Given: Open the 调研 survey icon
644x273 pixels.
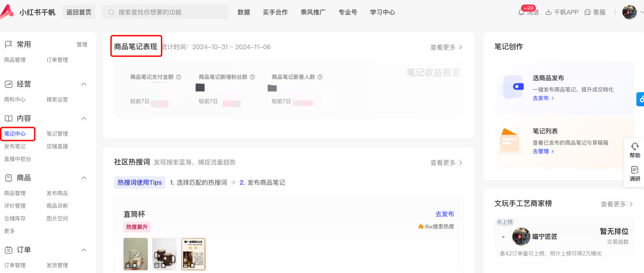Looking at the screenshot, I should pyautogui.click(x=635, y=170).
